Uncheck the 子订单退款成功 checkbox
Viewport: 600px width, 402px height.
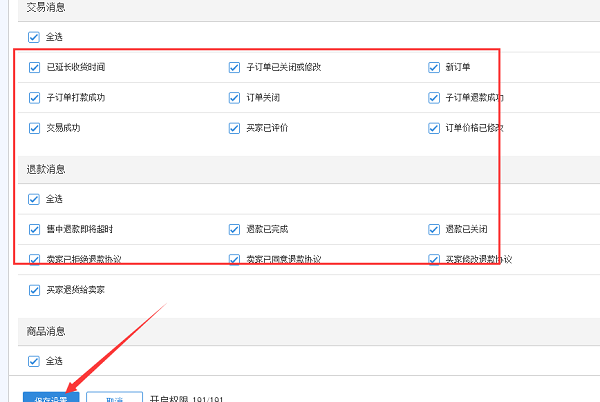click(x=434, y=98)
